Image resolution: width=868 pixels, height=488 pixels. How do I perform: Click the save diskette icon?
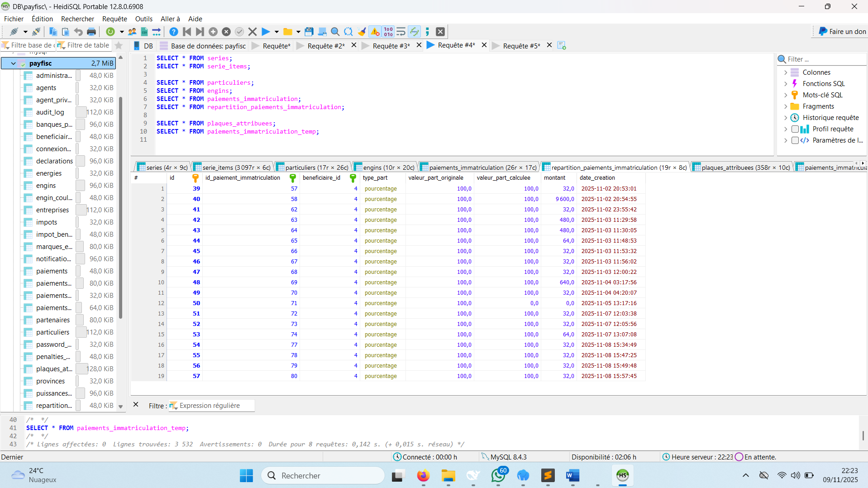coord(309,32)
